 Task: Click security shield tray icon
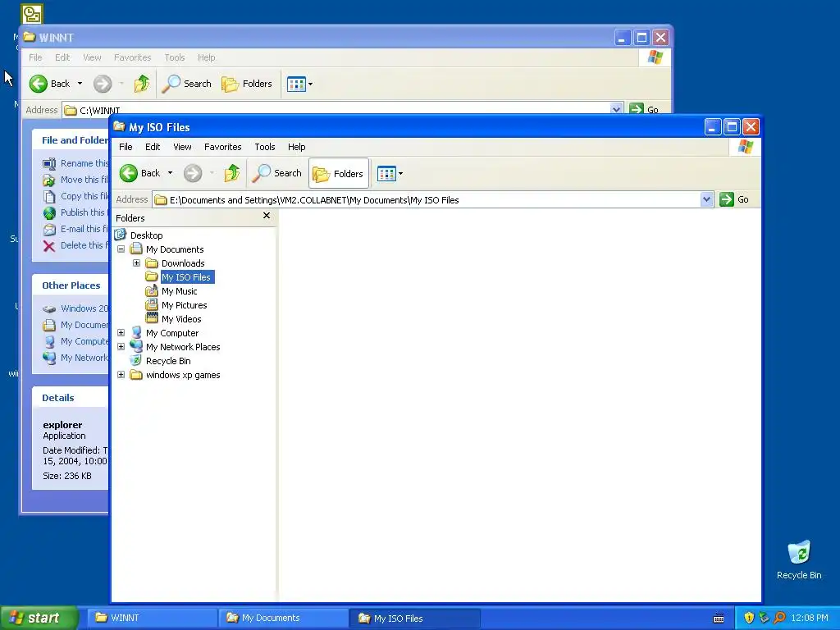tap(749, 618)
